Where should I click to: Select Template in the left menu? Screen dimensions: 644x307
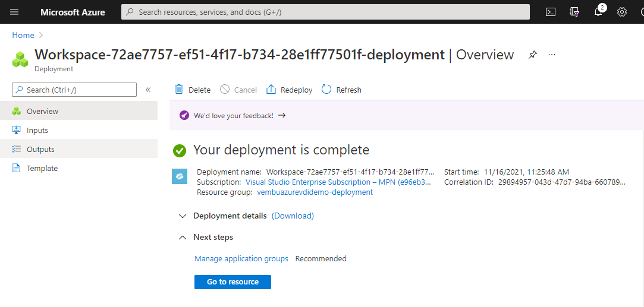point(78,168)
